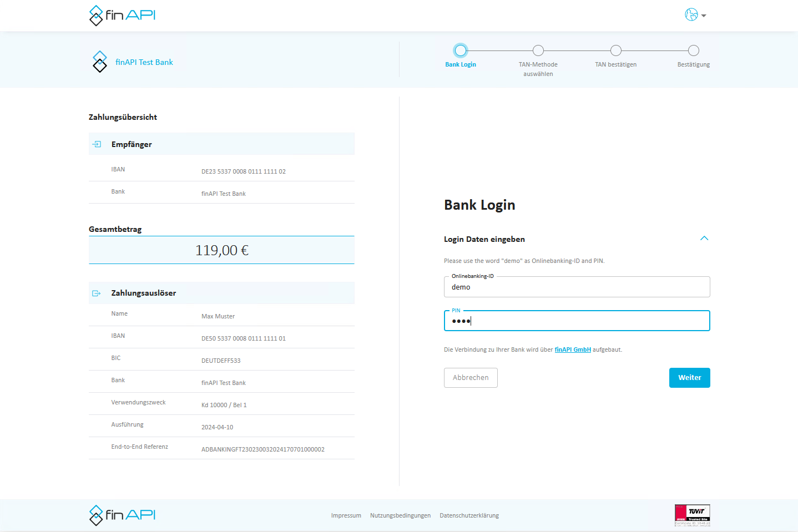Click the execution date 2024-04-10
Image resolution: width=798 pixels, height=532 pixels.
coord(218,427)
